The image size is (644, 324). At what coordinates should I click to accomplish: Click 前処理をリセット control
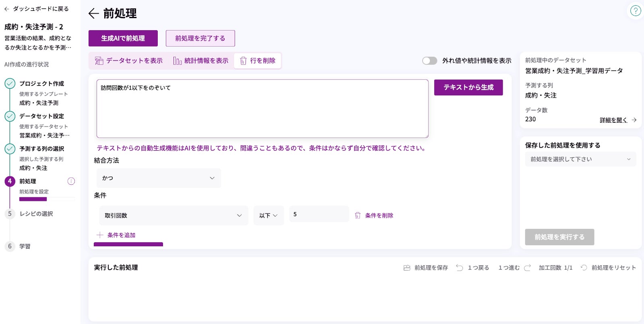pos(608,268)
